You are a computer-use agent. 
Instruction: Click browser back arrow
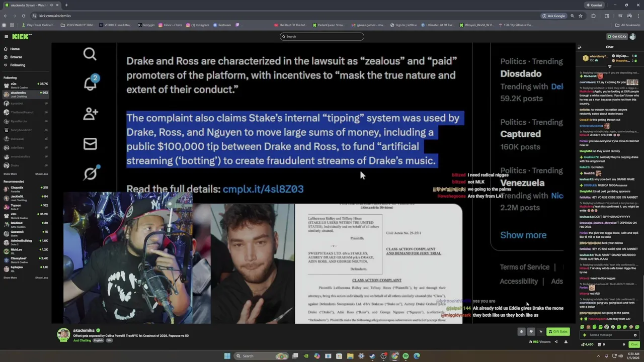click(x=6, y=16)
